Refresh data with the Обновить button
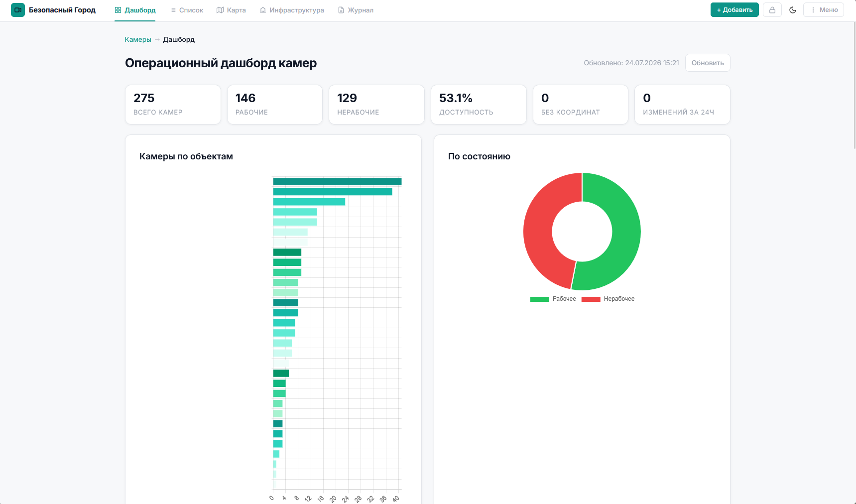The height and width of the screenshot is (504, 856). (x=708, y=63)
